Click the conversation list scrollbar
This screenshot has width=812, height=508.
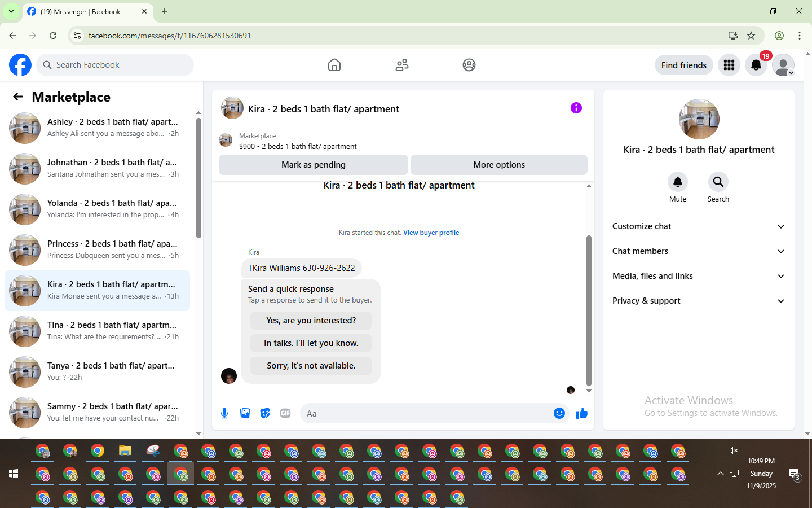(198, 178)
